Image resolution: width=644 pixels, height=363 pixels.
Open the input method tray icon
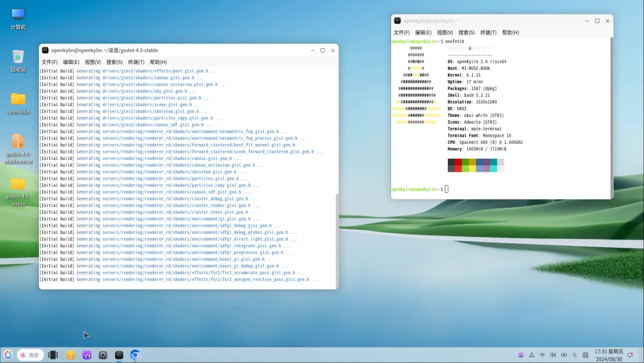[586, 355]
